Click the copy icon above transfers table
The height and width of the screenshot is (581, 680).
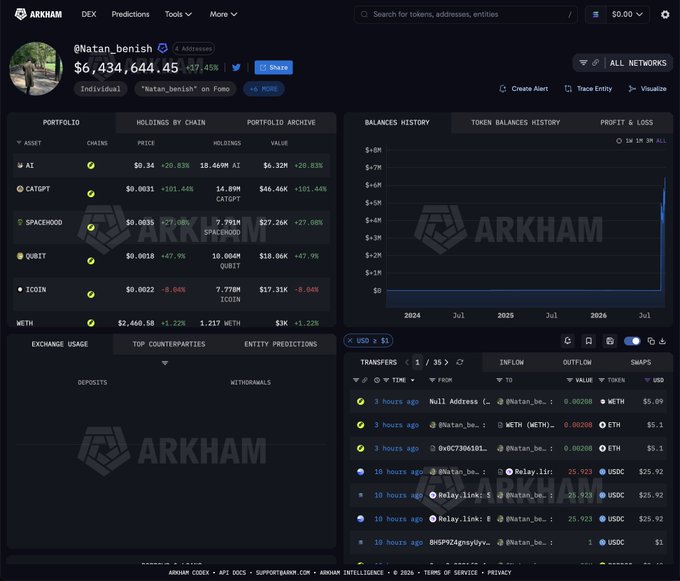tap(651, 341)
